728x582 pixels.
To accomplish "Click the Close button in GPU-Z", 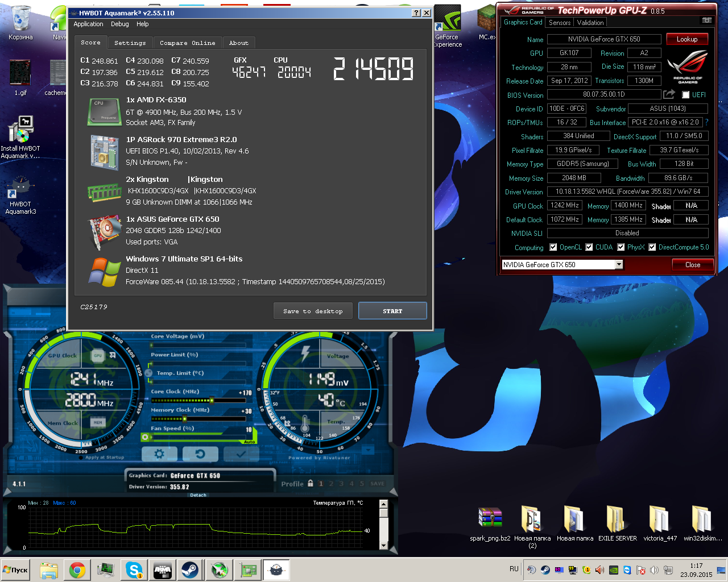I will [x=693, y=265].
